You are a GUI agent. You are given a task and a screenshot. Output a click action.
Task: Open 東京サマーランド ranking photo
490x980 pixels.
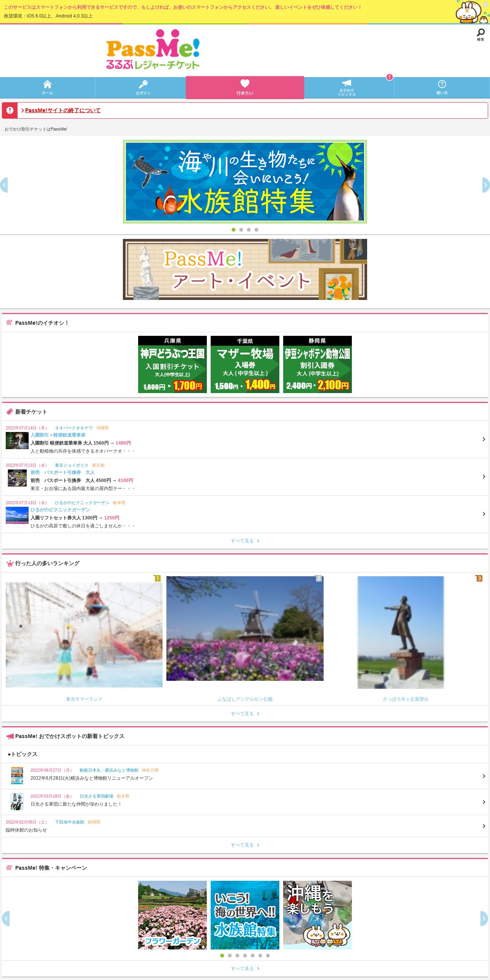pyautogui.click(x=84, y=635)
